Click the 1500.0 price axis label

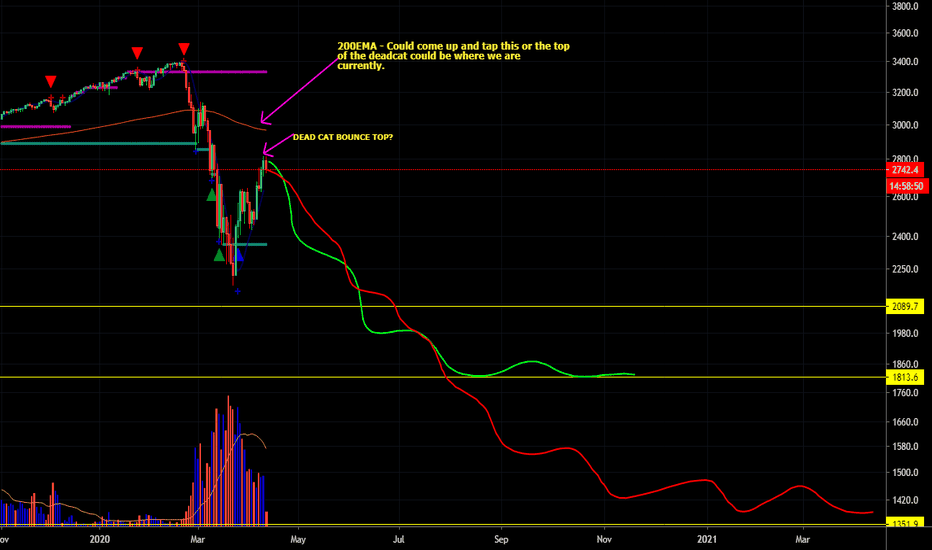click(905, 473)
